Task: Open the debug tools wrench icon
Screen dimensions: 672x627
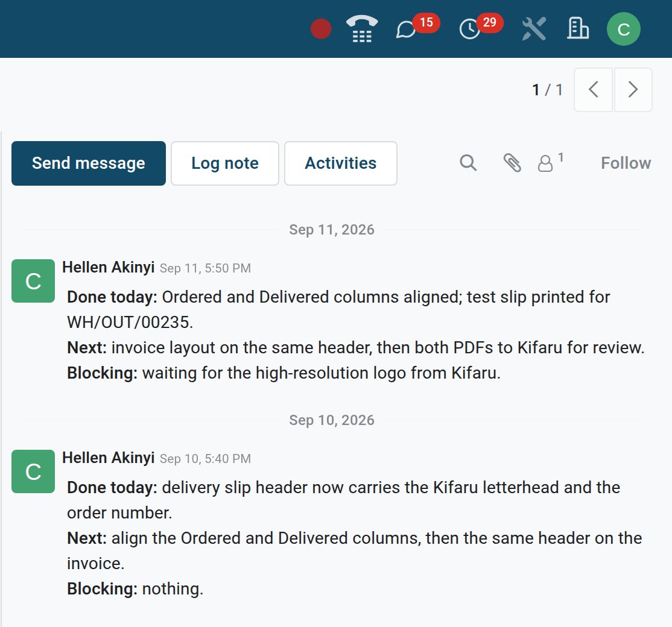Action: click(534, 29)
